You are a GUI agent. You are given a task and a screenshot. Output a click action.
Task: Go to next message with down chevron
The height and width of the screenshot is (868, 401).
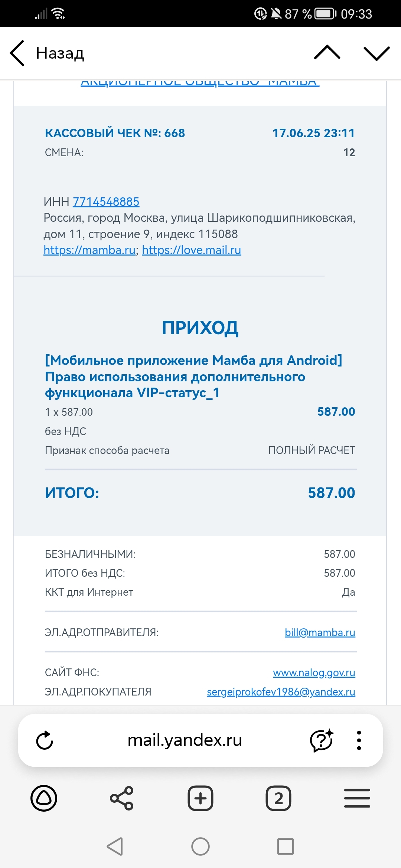click(x=376, y=53)
